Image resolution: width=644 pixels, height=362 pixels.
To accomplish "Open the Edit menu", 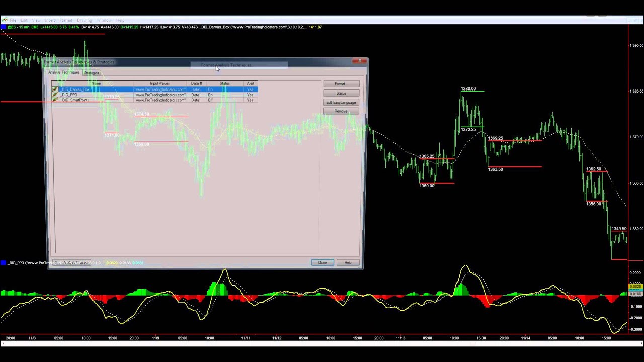I will coord(24,20).
